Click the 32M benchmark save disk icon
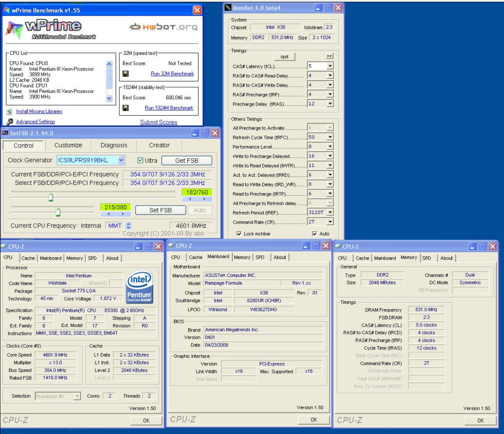The height and width of the screenshot is (434, 504). [126, 74]
